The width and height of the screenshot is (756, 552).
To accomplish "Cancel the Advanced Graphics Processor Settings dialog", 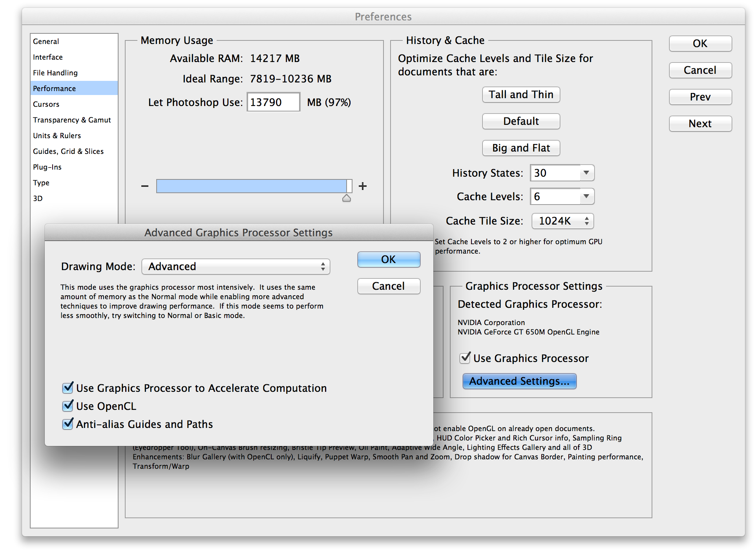I will [388, 286].
